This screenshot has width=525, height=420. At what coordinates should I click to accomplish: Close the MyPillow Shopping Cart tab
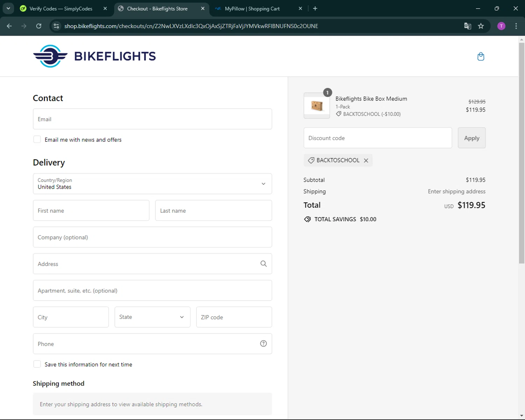pyautogui.click(x=300, y=8)
